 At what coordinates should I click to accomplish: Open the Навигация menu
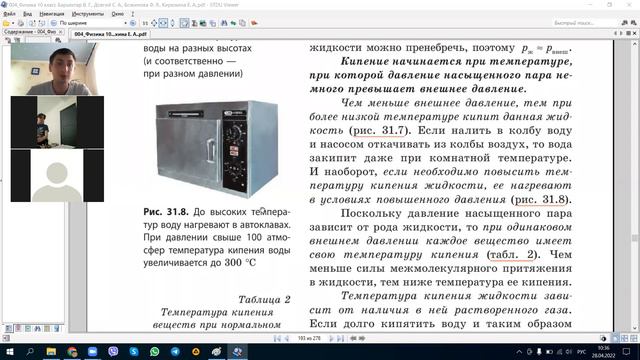click(x=51, y=14)
